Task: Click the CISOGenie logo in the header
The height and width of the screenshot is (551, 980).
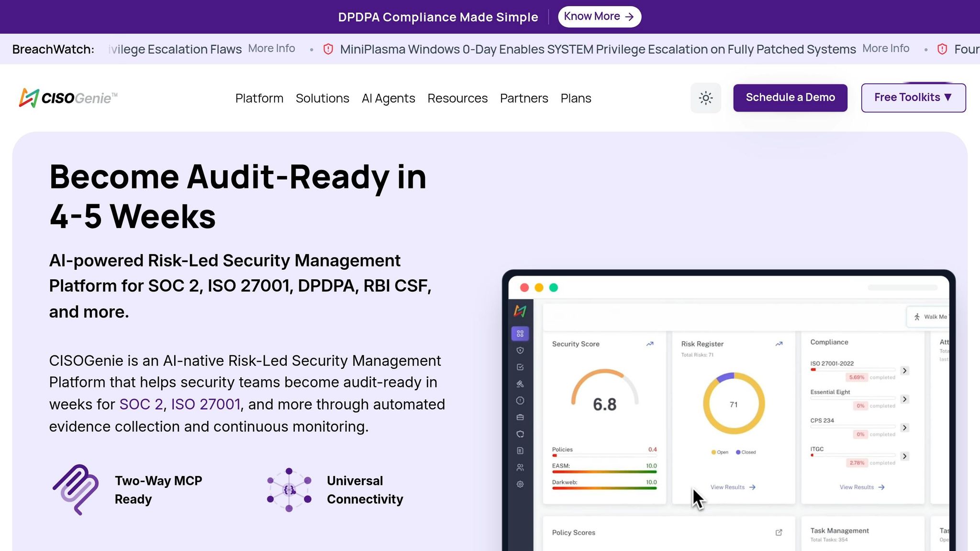Action: click(x=68, y=98)
